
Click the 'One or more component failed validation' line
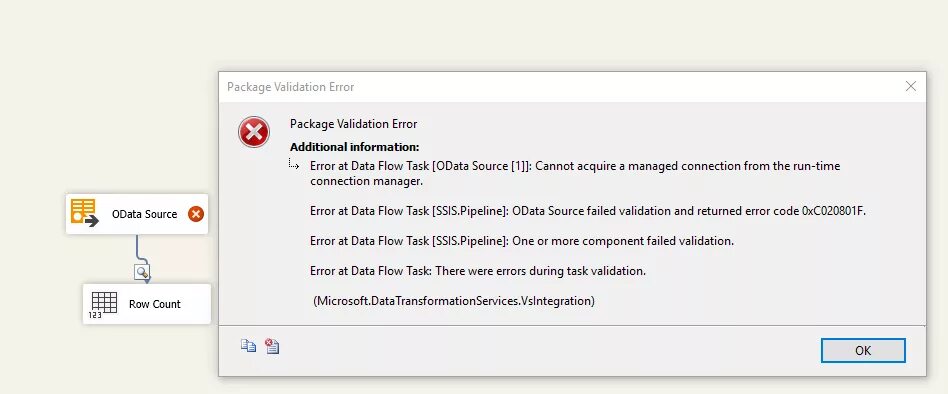(522, 241)
